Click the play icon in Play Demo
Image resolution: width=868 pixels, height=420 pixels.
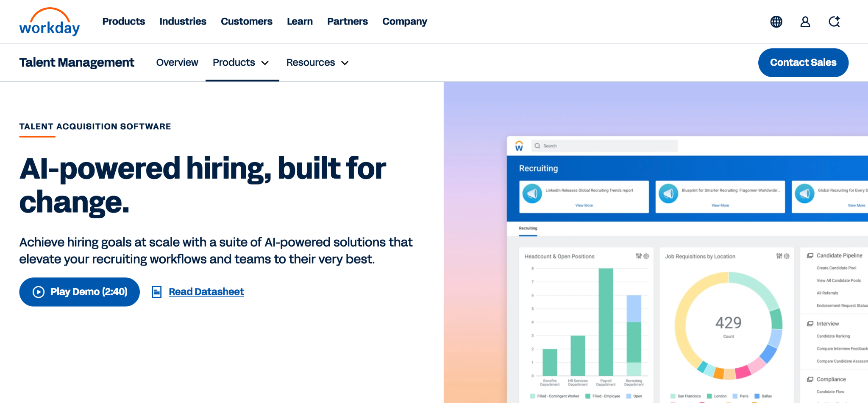point(39,292)
